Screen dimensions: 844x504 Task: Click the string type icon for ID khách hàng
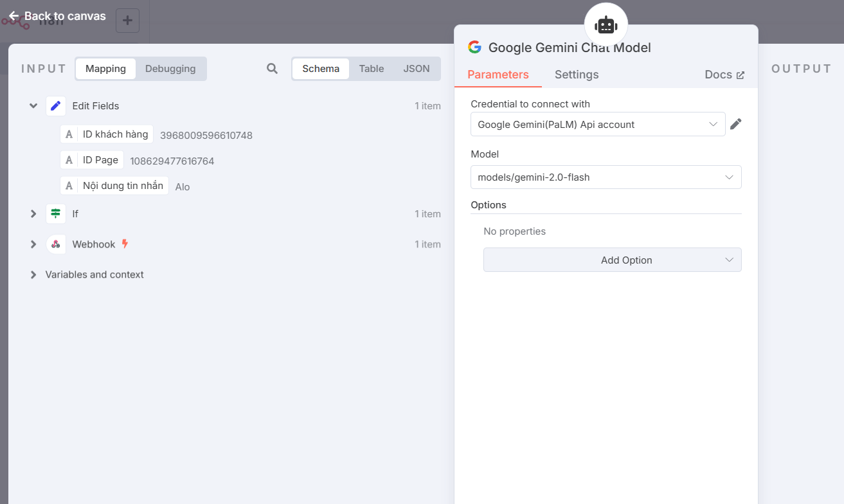69,134
